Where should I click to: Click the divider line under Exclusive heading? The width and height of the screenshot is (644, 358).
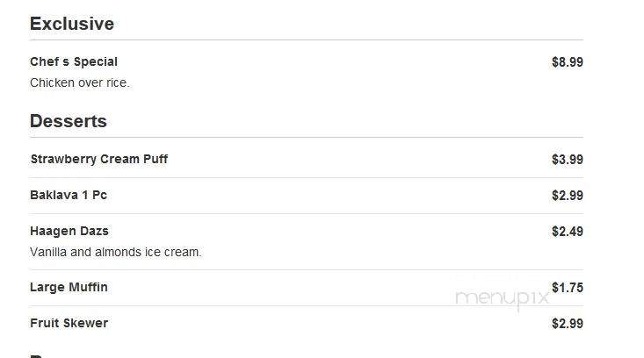[307, 40]
